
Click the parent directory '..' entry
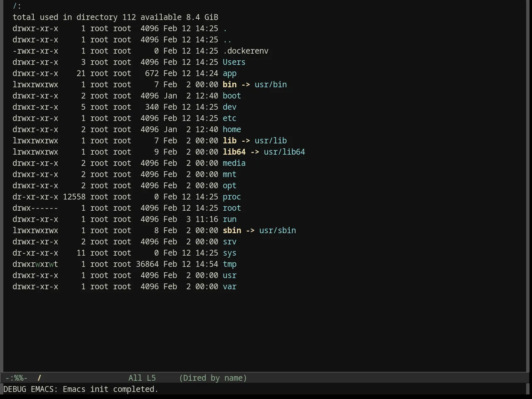click(x=227, y=39)
